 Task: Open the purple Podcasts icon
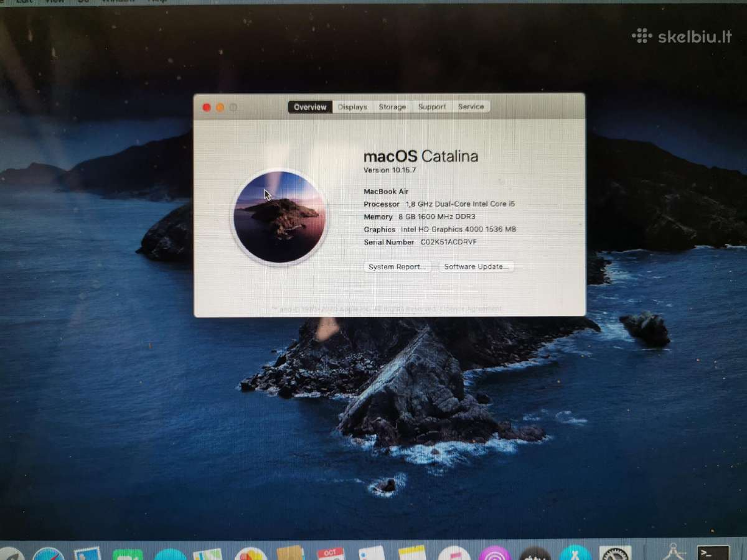click(x=495, y=553)
